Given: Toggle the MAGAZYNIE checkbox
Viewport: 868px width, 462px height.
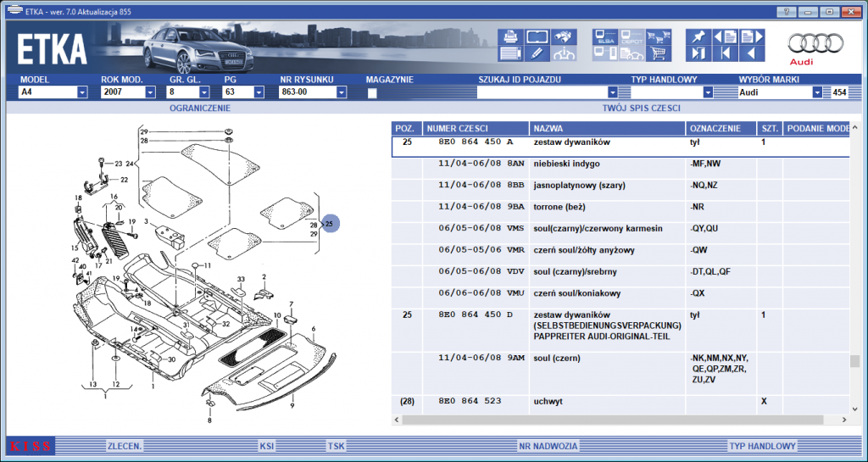Looking at the screenshot, I should tap(373, 93).
